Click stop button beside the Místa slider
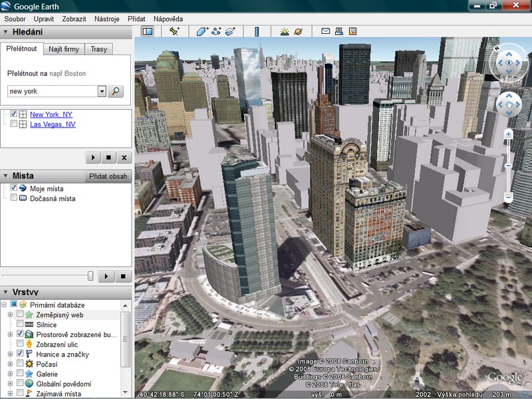The image size is (532, 399). tap(123, 276)
